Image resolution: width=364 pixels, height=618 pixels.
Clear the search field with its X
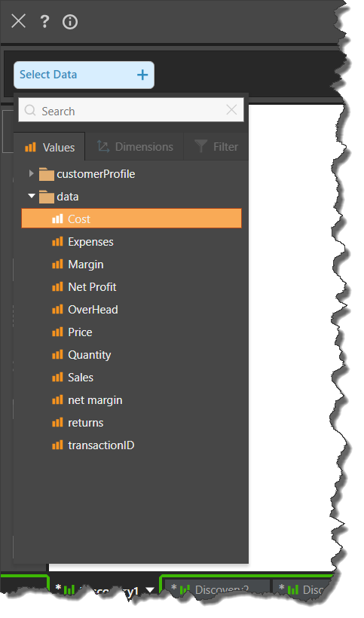click(231, 110)
